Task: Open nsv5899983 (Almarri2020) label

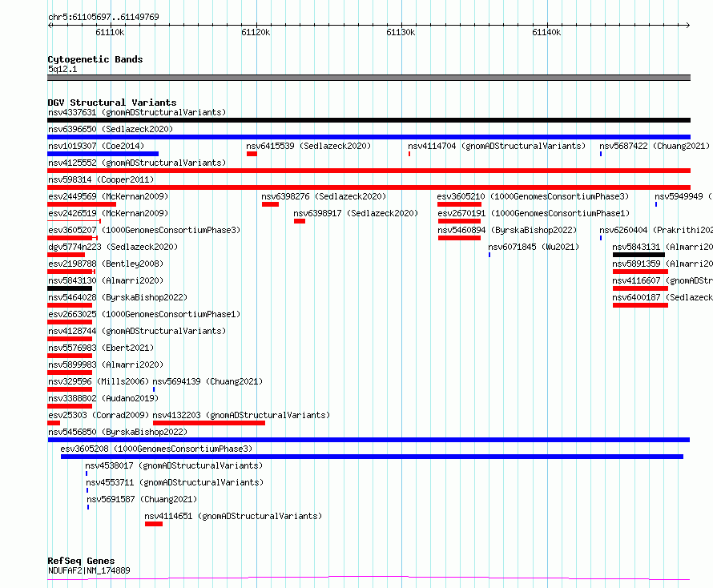Action: (106, 364)
